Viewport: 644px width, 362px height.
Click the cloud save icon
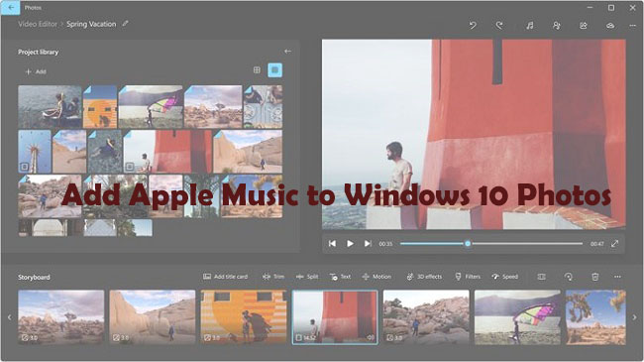pyautogui.click(x=610, y=26)
